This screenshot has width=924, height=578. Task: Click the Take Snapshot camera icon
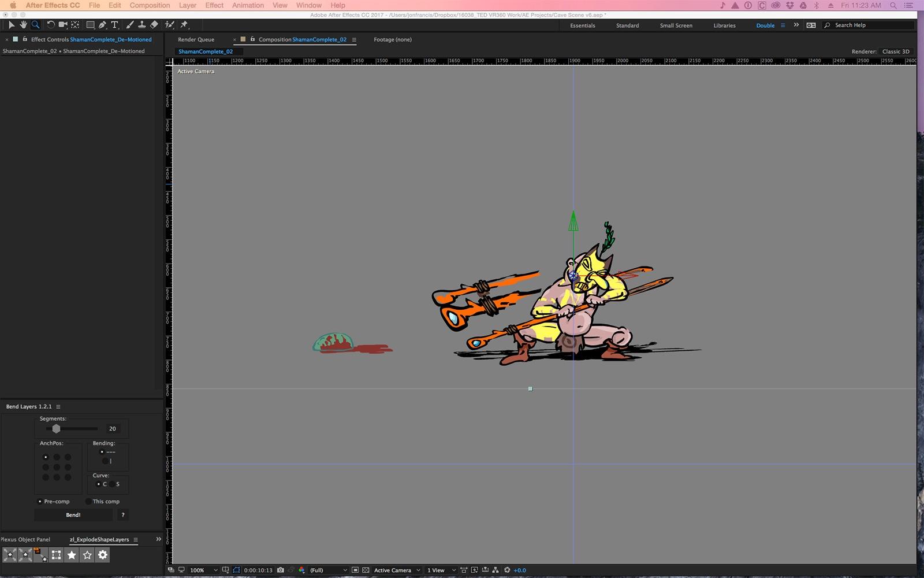[x=281, y=570]
